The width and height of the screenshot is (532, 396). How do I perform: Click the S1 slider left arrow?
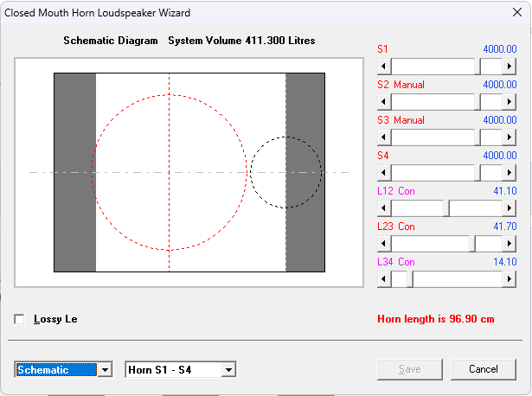(x=384, y=66)
